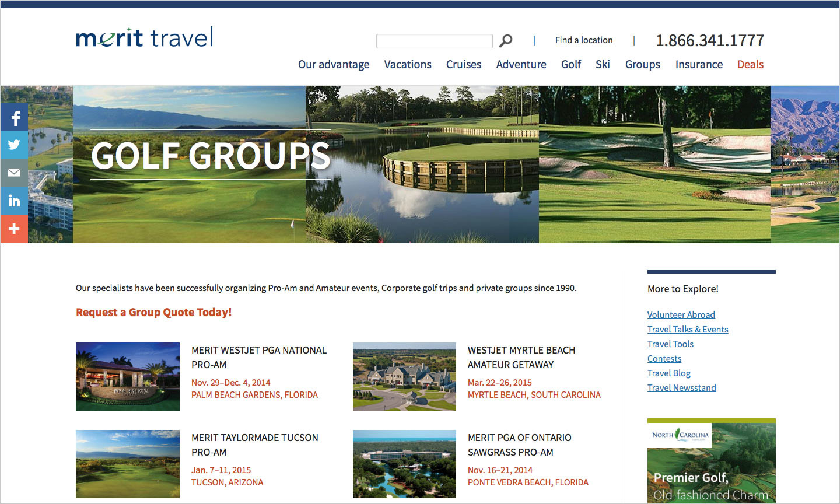Screen dimensions: 840x504
Task: Click Merit TaylorMade Tucson Pro-Am title
Action: pyautogui.click(x=255, y=444)
